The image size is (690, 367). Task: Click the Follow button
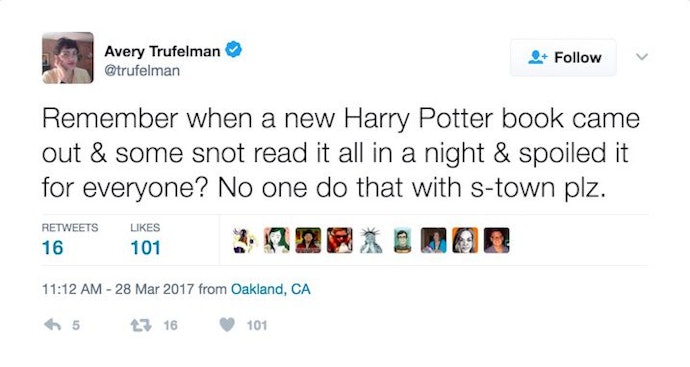point(563,58)
